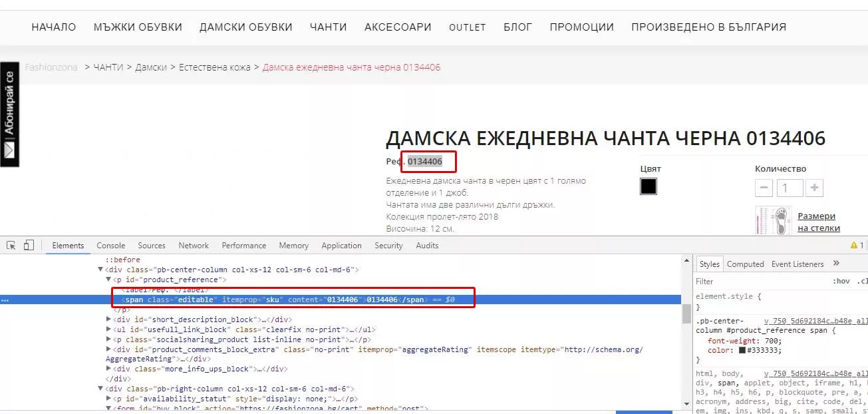Viewport: 868px width, 414px height.
Task: Expand the short_description_block div node
Action: [x=109, y=319]
